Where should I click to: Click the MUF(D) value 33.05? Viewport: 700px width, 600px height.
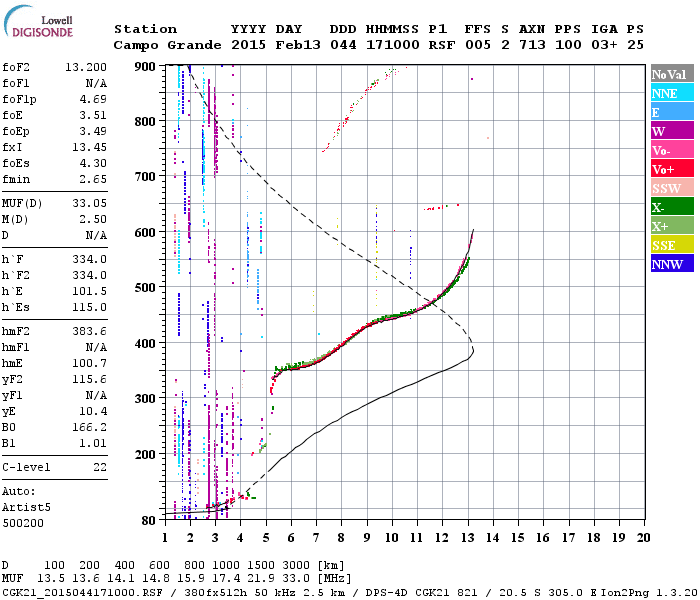click(x=89, y=203)
